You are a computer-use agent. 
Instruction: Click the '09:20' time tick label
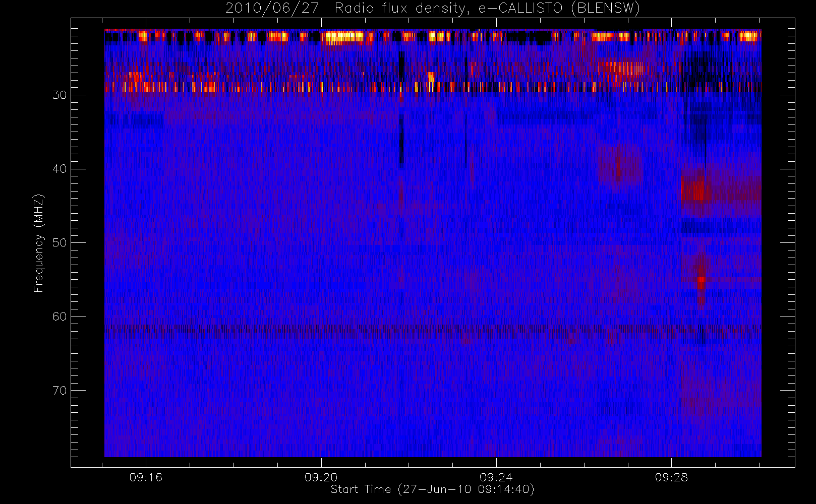coord(321,477)
